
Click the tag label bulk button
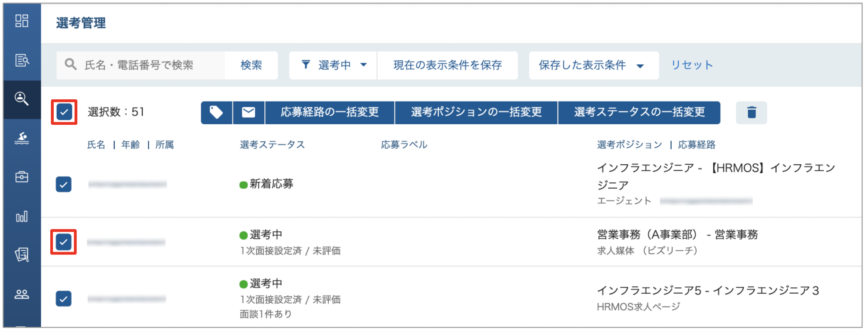tap(216, 113)
